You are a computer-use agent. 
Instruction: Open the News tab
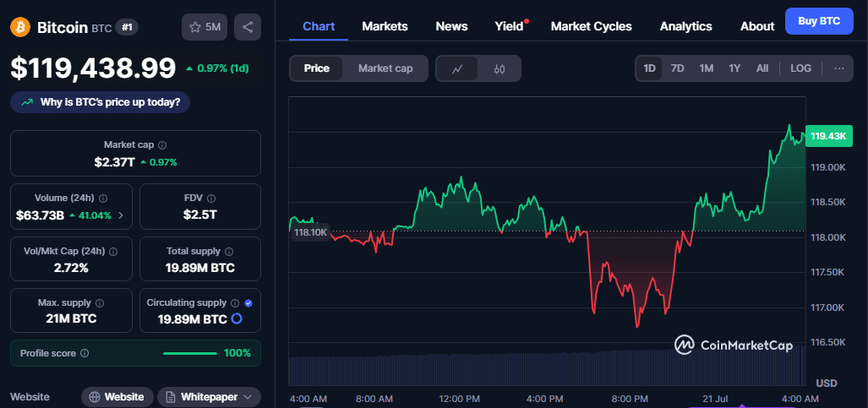[451, 26]
